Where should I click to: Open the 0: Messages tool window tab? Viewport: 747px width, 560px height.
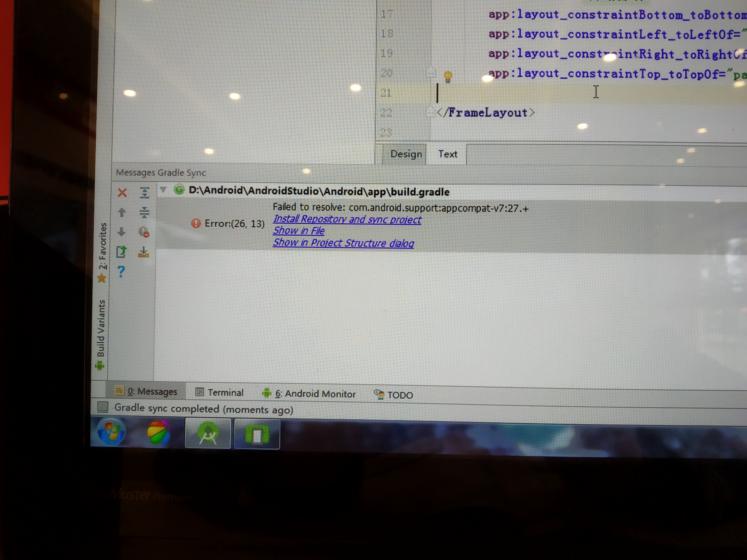click(x=146, y=391)
